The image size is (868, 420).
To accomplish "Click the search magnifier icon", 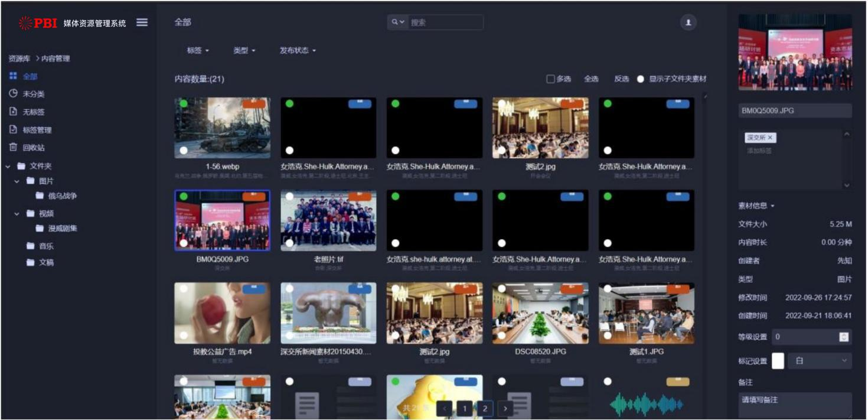I will click(395, 22).
